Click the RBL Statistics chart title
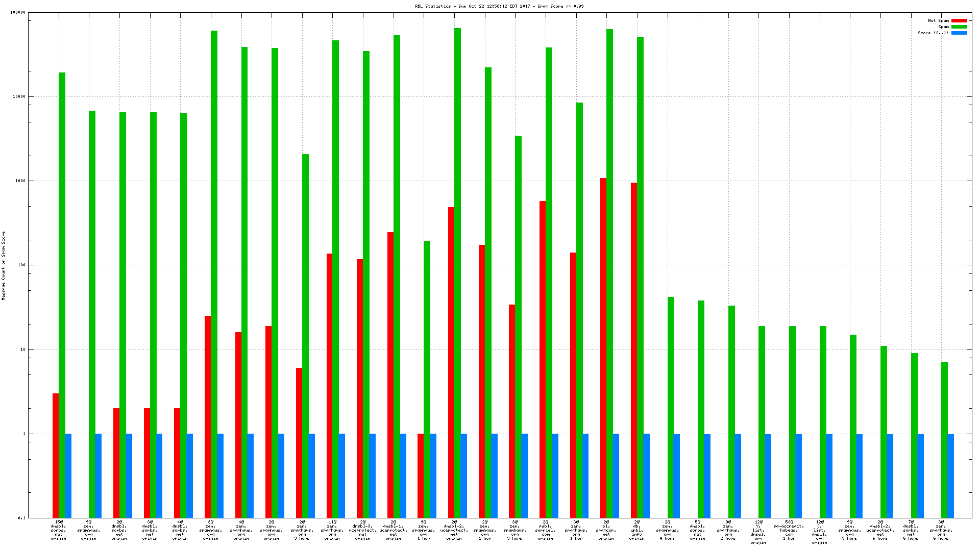This screenshot has height=551, width=980. coord(500,7)
